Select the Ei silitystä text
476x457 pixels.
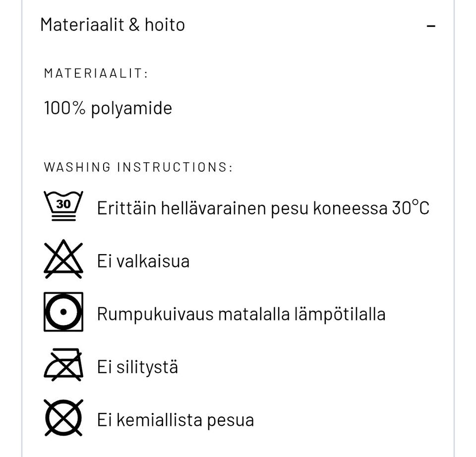click(x=137, y=366)
